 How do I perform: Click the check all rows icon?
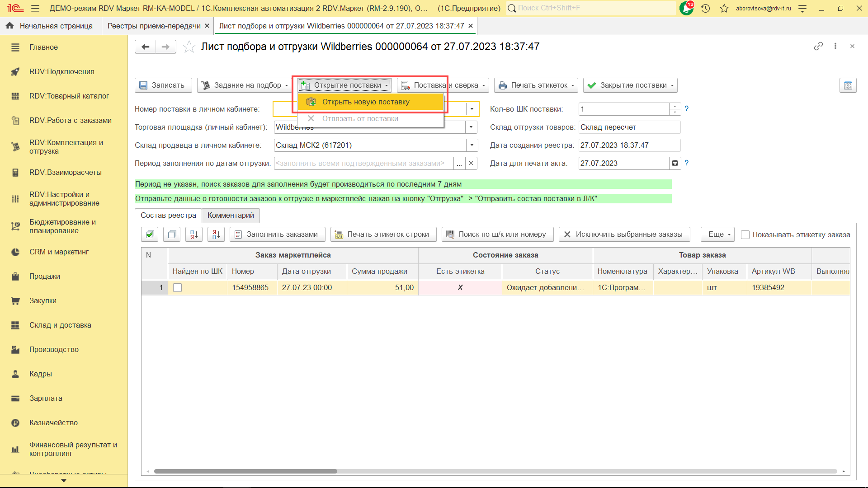click(150, 234)
